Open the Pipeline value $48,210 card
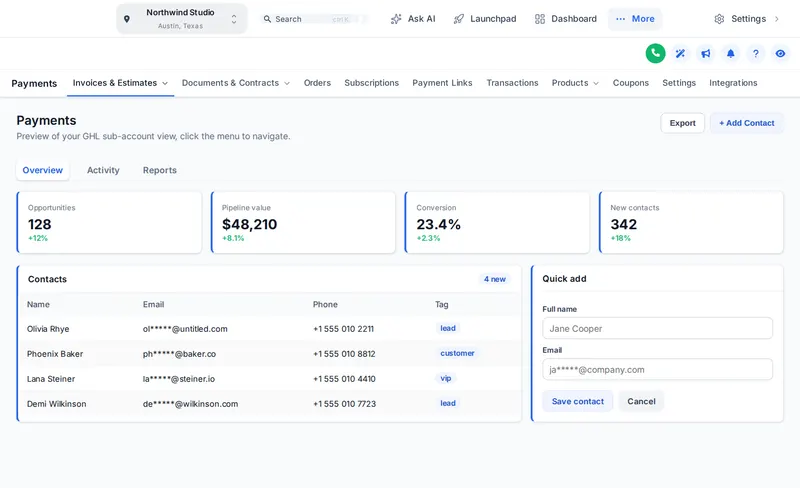 pos(303,222)
